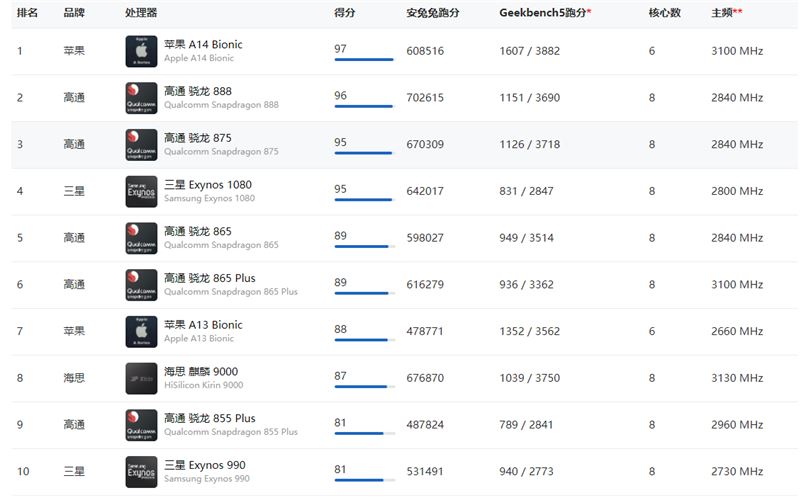This screenshot has width=800, height=497.
Task: Click the AnTuTu score 702615
Action: pyautogui.click(x=425, y=98)
